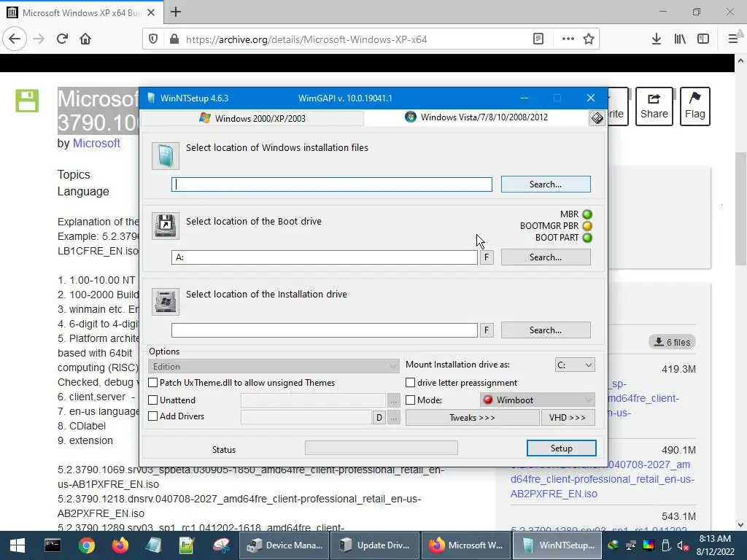
Task: Click the shield tracking protection icon
Action: tap(153, 39)
